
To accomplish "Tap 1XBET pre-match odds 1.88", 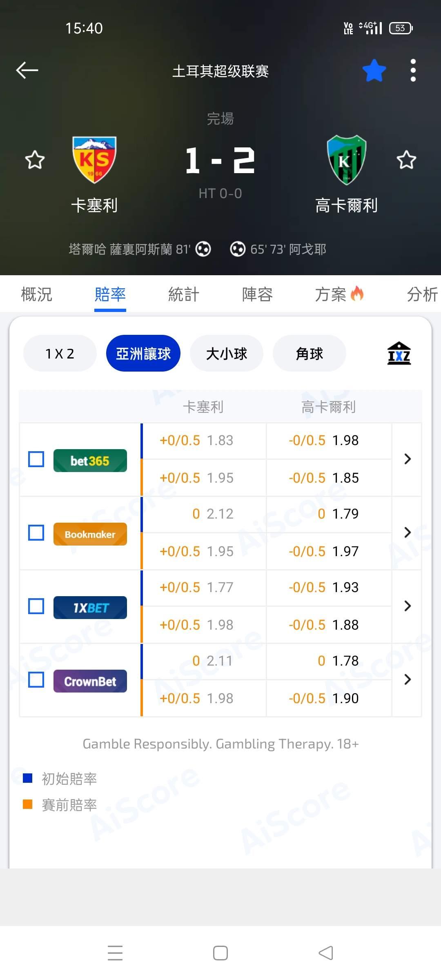I will (345, 625).
